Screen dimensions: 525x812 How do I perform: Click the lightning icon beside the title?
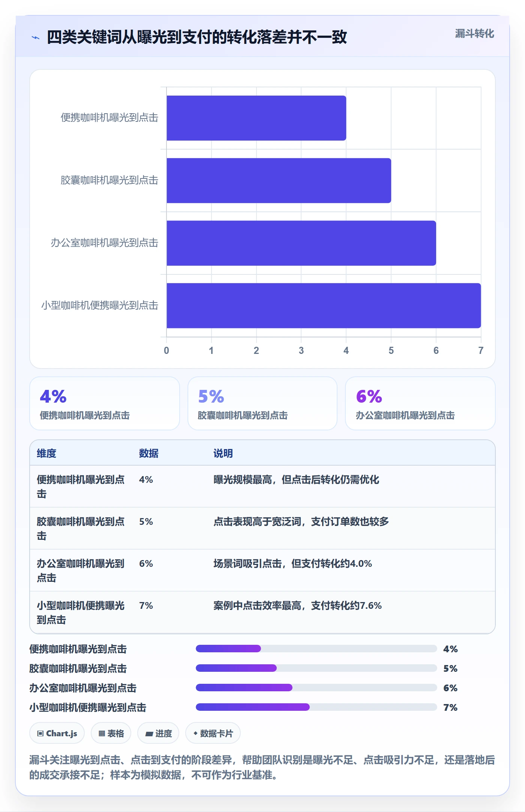click(x=36, y=37)
